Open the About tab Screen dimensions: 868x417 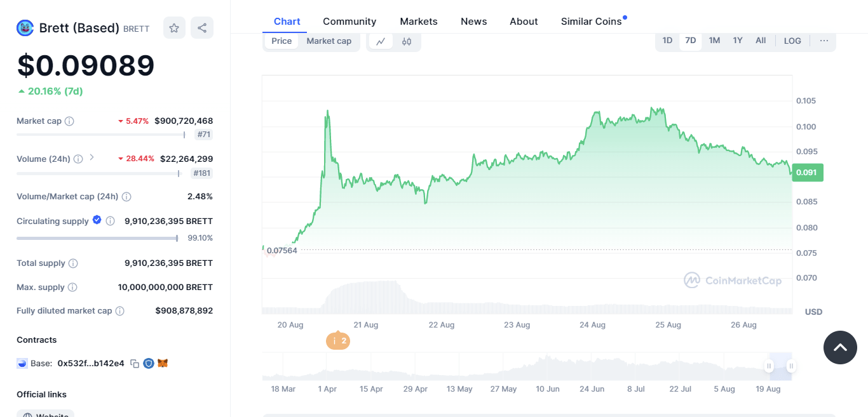(x=524, y=22)
